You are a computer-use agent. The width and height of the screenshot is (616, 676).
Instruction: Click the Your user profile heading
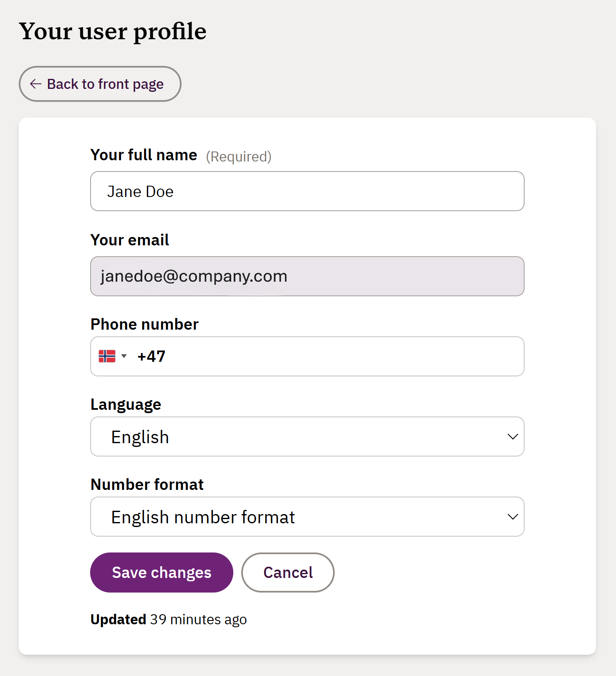click(x=113, y=31)
